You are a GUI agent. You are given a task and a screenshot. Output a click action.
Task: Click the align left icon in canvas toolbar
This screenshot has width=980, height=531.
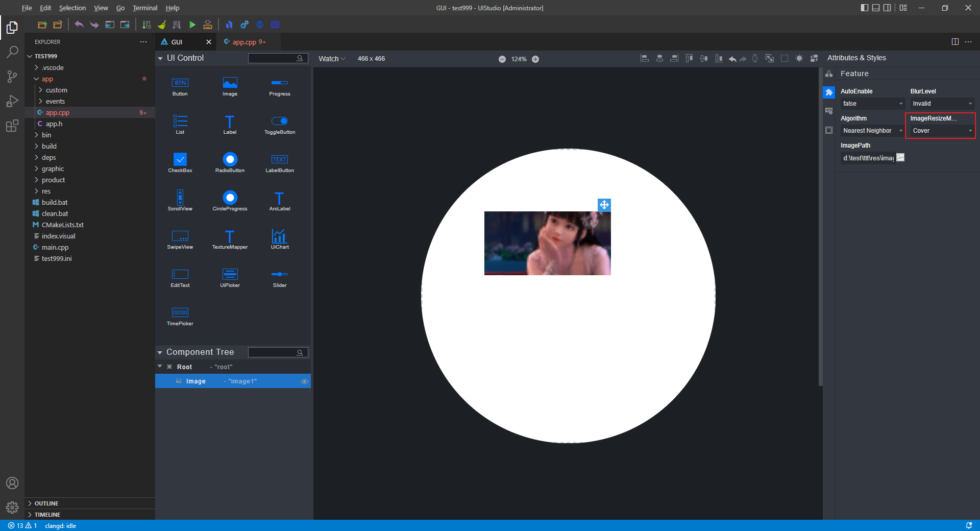[x=645, y=59]
